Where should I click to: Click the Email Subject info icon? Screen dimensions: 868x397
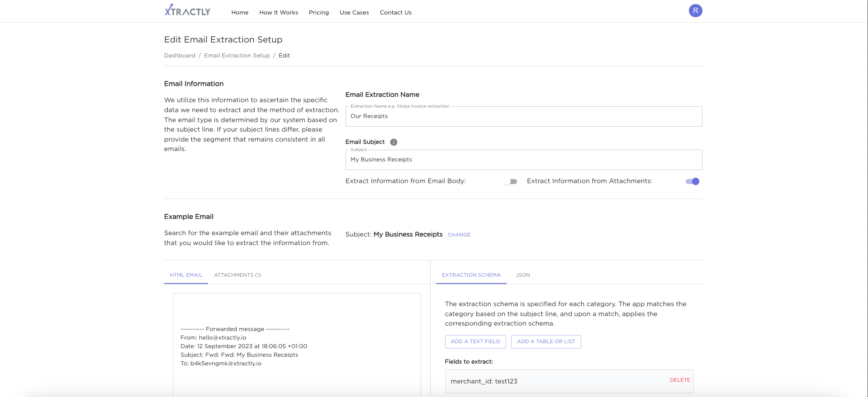pos(394,142)
